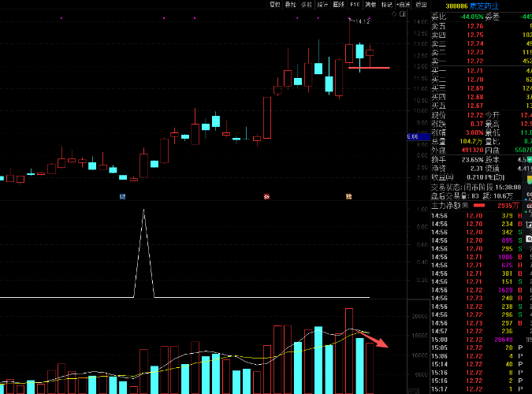Click the 返回 back button
Image resolution: width=532 pixels, height=394 pixels.
pyautogui.click(x=421, y=5)
